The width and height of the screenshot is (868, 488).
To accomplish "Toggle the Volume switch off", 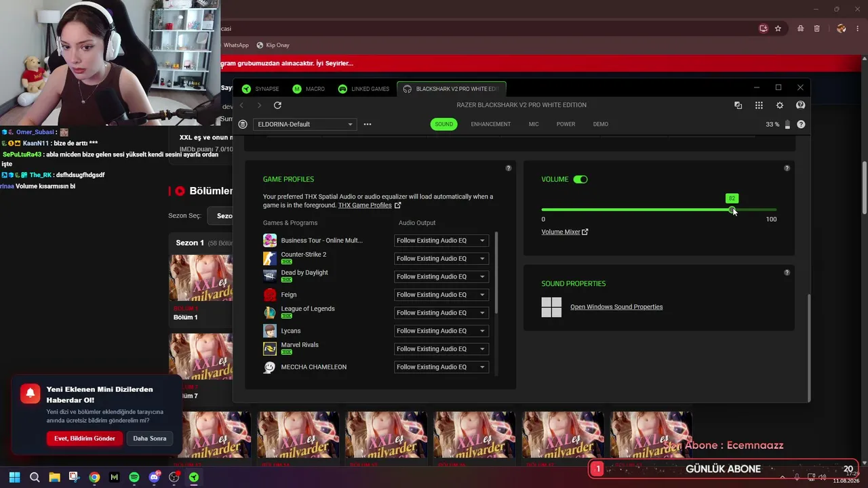I will click(580, 180).
